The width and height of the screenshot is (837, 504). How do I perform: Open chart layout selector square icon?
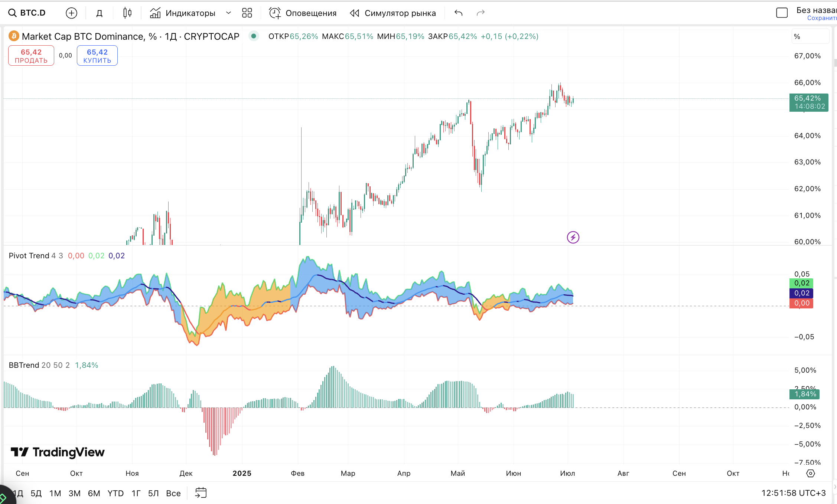(782, 13)
